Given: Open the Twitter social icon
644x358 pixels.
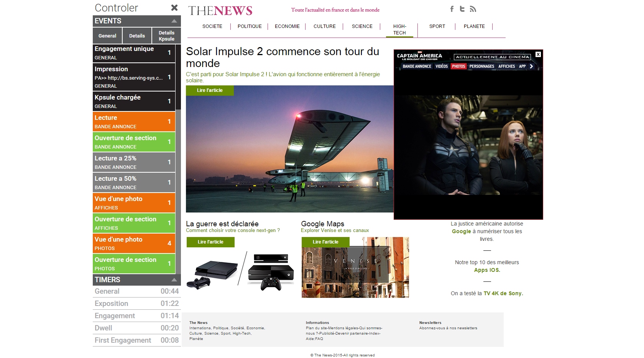Looking at the screenshot, I should [x=462, y=9].
